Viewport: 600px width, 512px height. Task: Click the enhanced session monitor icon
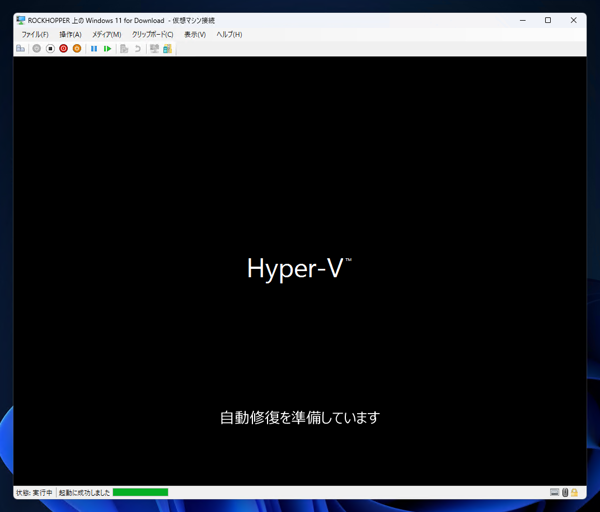coord(154,49)
